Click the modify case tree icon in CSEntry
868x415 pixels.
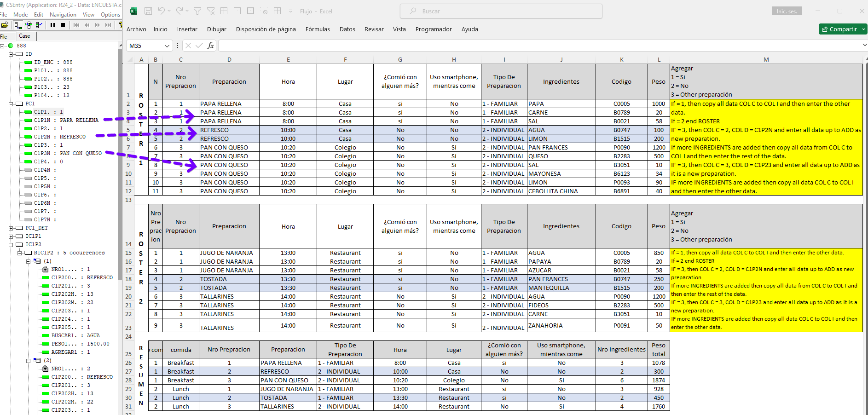coord(29,25)
